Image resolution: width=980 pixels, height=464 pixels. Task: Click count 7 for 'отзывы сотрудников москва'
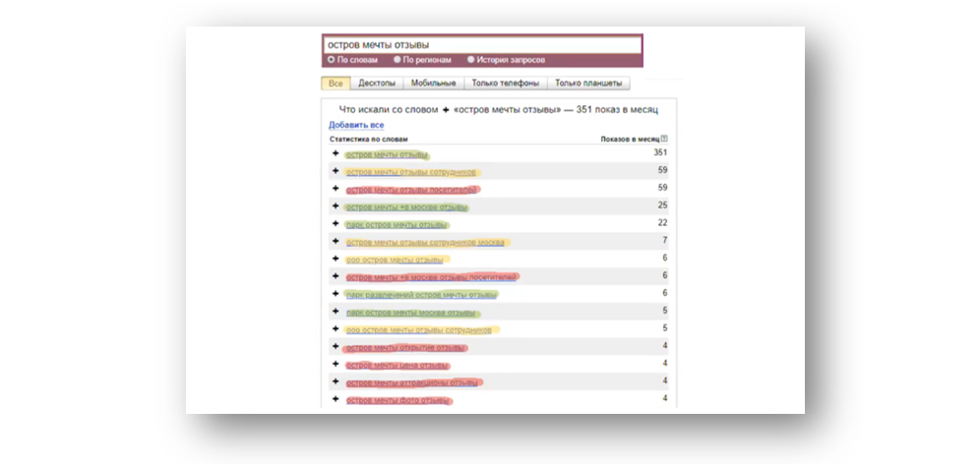pyautogui.click(x=665, y=241)
